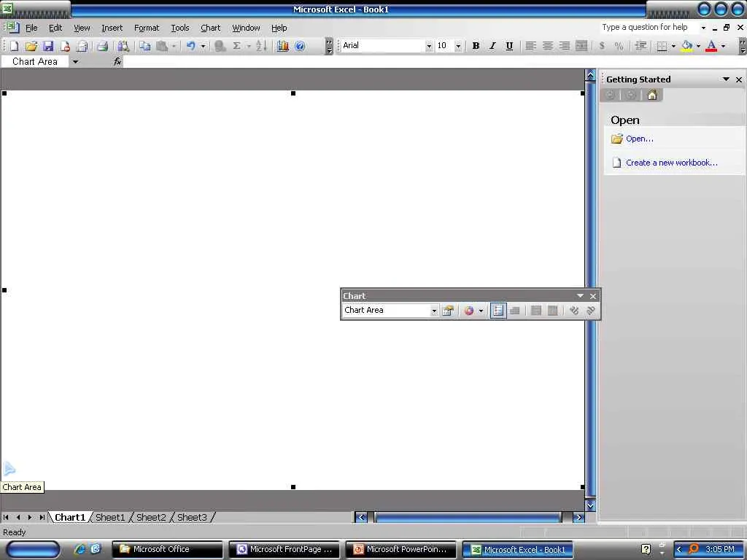
Task: Click the Fill Color paint bucket swatch
Action: pos(686,46)
